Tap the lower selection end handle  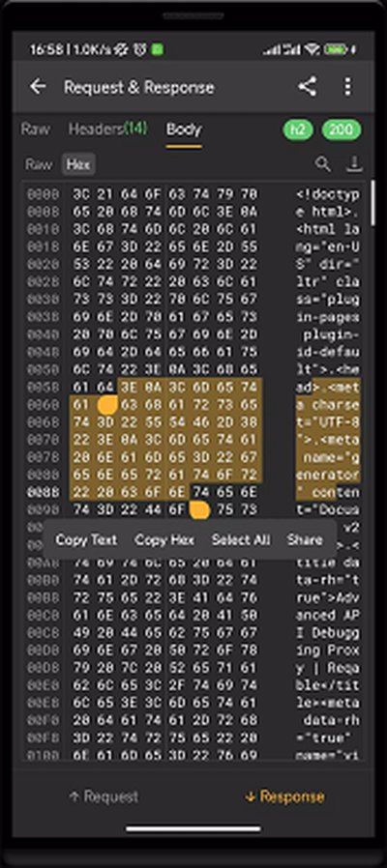[199, 510]
